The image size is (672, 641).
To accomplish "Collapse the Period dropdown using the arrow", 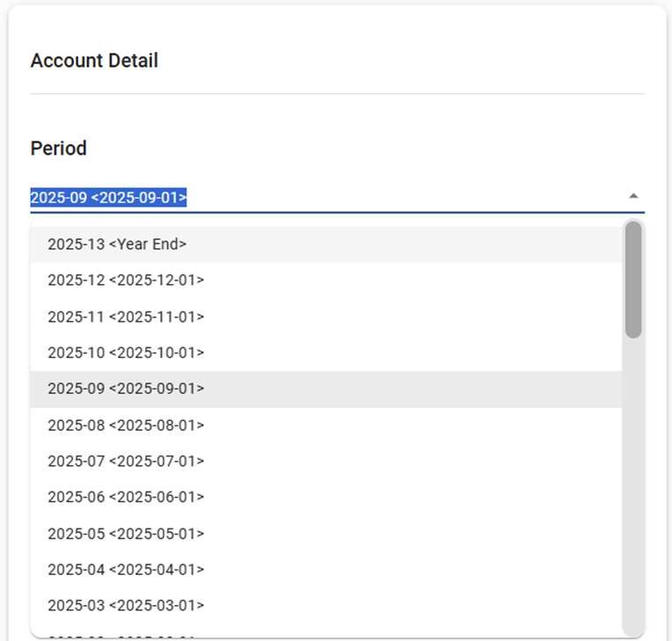I will [x=632, y=196].
